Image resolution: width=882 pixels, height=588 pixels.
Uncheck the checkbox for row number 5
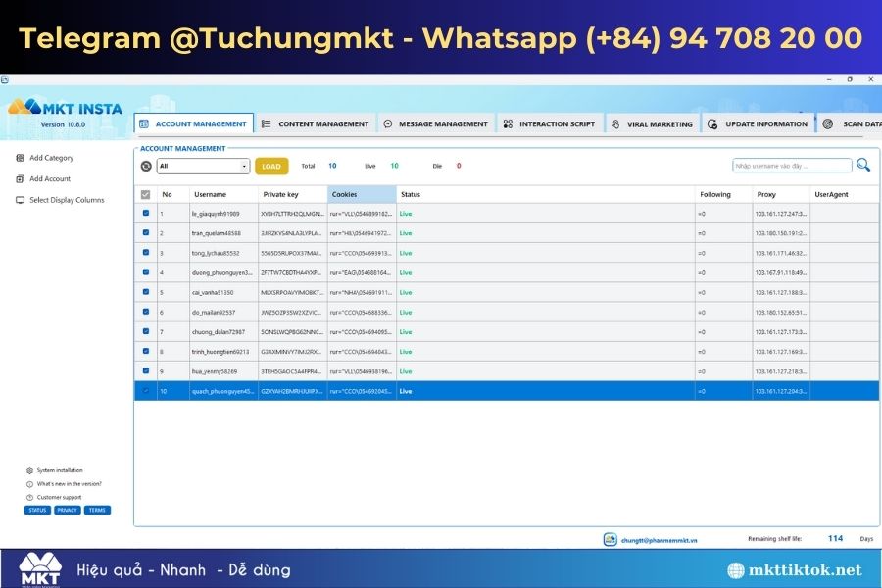(146, 292)
